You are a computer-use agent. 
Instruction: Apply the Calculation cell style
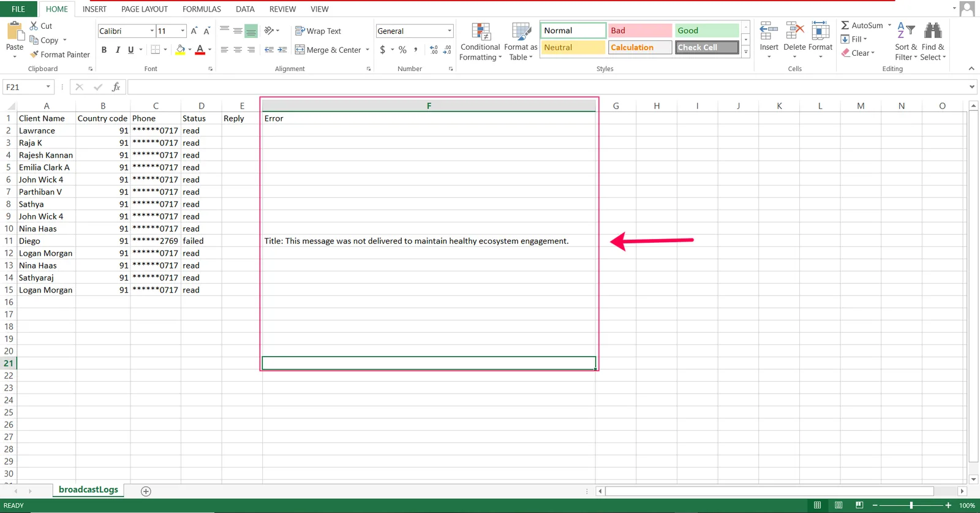640,47
